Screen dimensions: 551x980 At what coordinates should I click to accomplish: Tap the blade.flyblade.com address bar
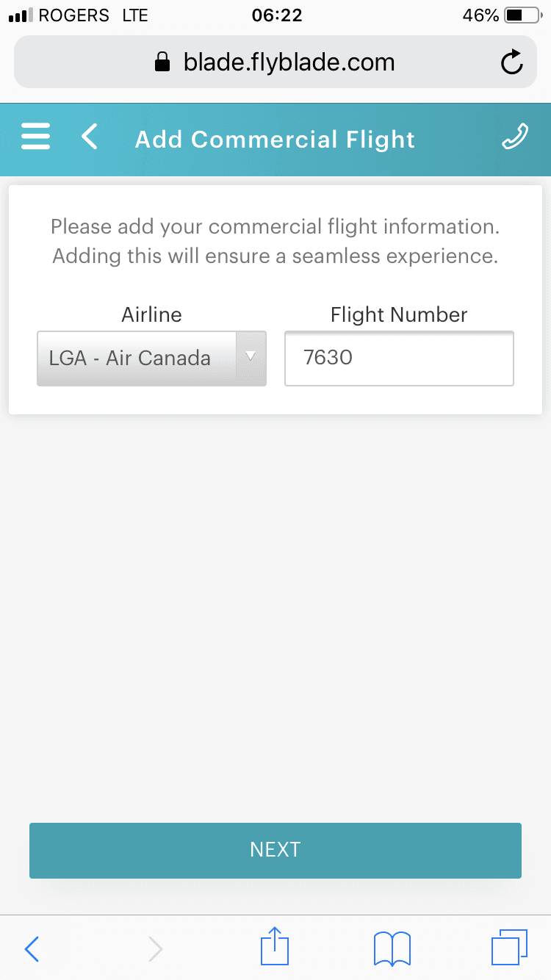288,63
